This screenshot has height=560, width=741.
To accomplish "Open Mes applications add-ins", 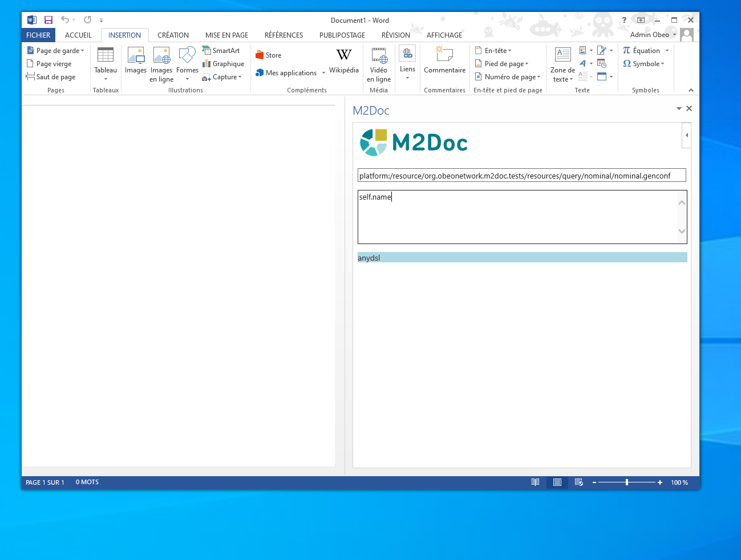I will pos(286,73).
